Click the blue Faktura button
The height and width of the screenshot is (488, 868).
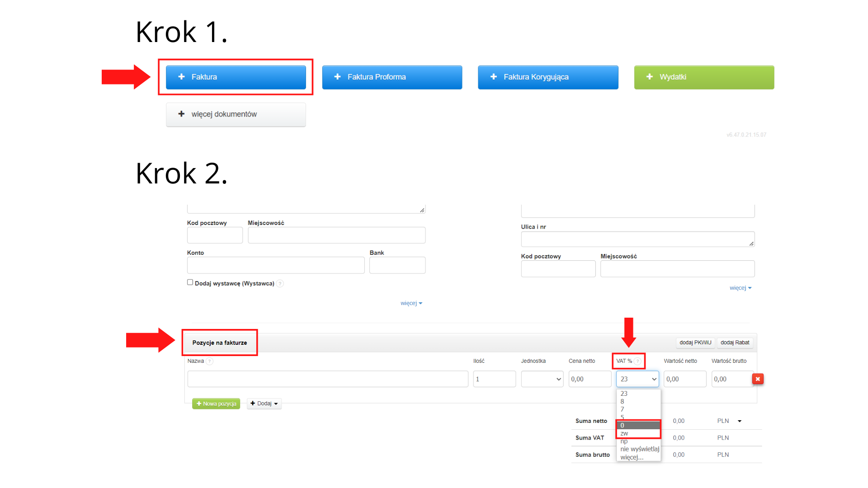[236, 77]
